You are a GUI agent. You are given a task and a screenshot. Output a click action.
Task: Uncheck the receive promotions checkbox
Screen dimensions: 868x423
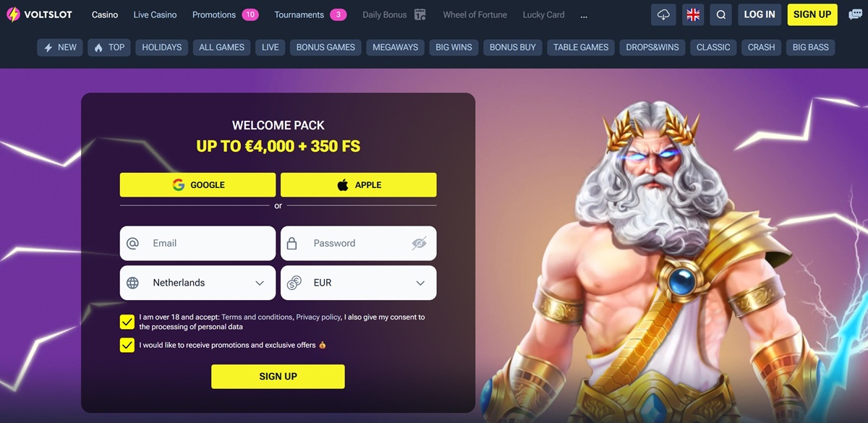[127, 345]
